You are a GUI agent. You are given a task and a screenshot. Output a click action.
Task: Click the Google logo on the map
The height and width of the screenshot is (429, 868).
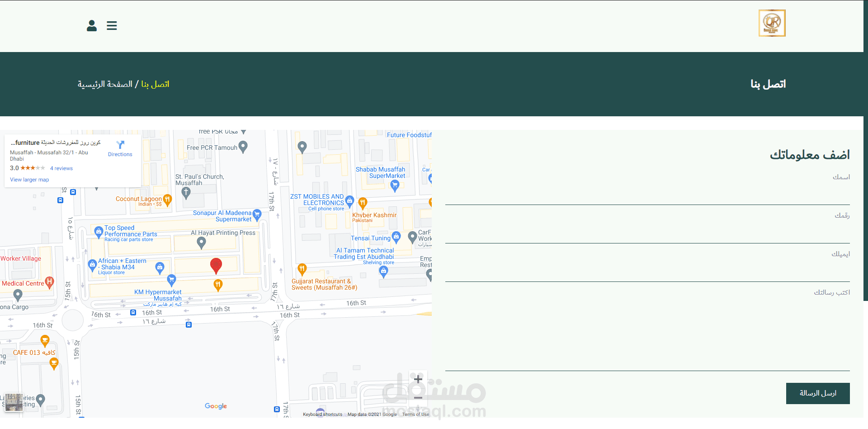coord(216,406)
